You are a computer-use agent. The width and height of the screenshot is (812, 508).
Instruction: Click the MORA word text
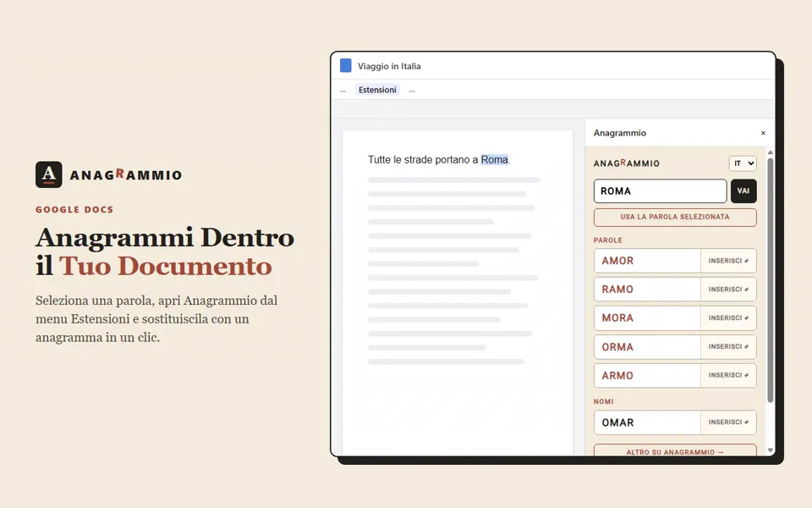617,317
